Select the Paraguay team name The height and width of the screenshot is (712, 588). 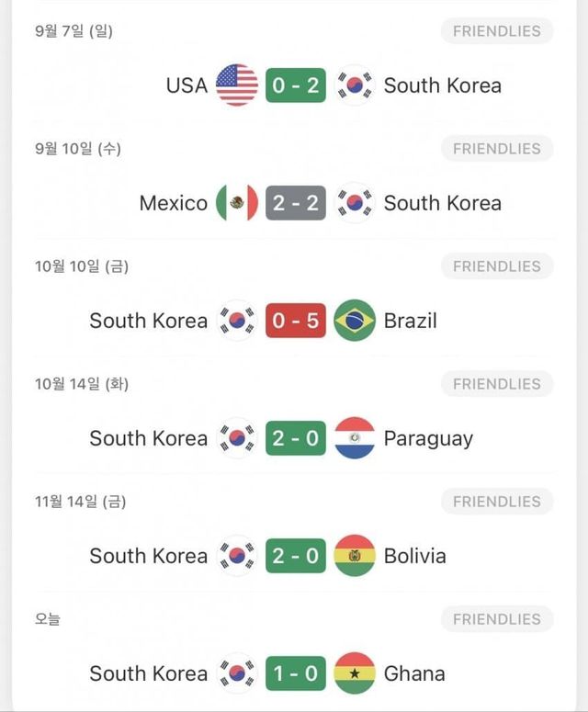click(x=428, y=438)
